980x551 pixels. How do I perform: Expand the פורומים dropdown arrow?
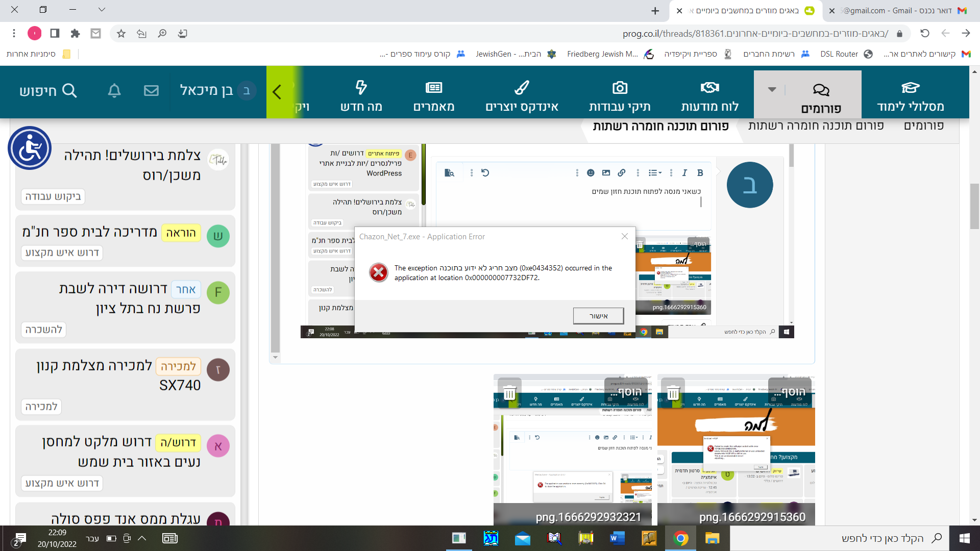[x=772, y=90]
